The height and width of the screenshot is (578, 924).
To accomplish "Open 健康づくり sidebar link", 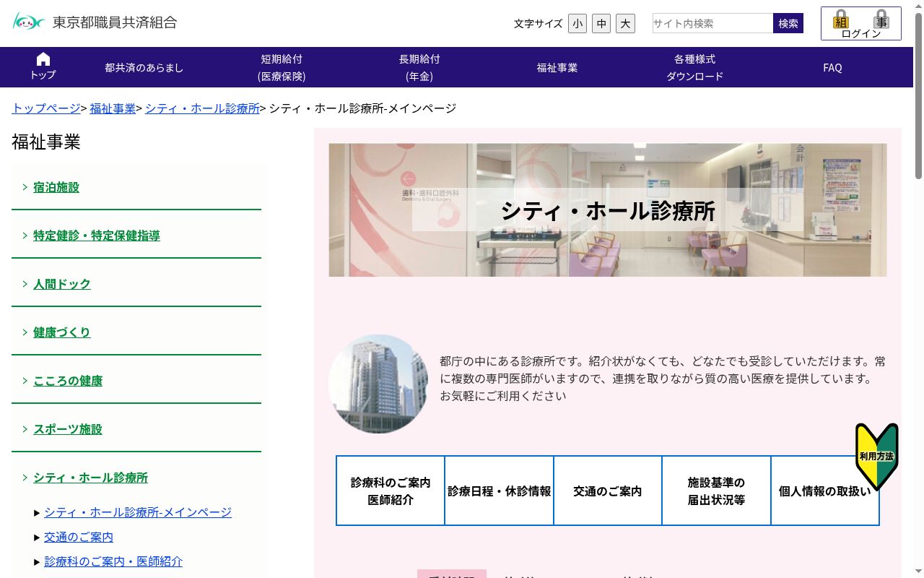I will point(62,332).
